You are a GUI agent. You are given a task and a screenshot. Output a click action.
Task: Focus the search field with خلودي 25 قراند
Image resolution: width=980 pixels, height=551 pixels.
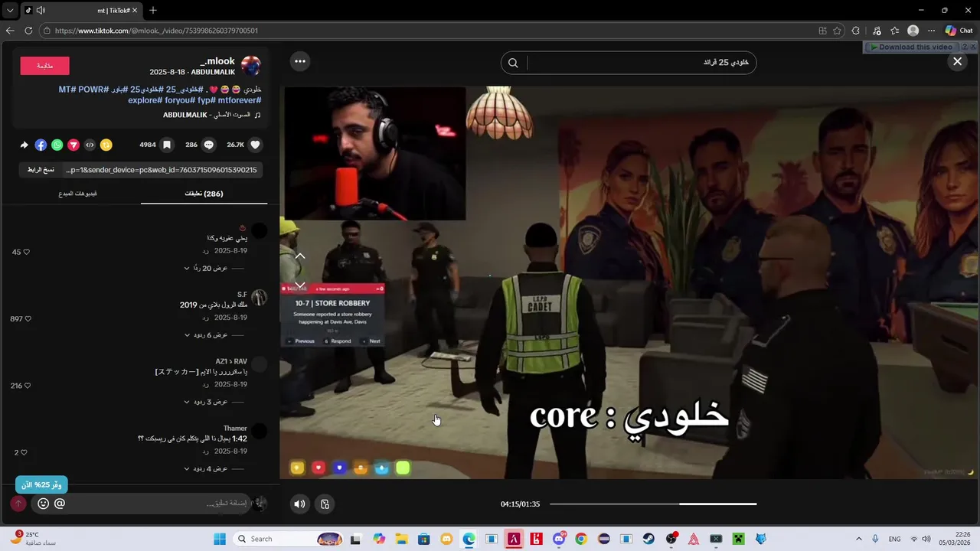(639, 63)
